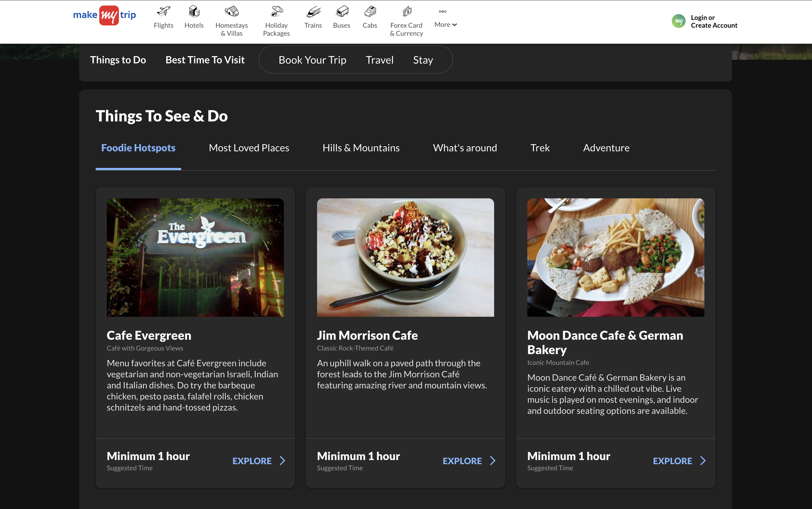Click the Forex Card & Currency icon
This screenshot has height=509, width=812.
tap(407, 11)
